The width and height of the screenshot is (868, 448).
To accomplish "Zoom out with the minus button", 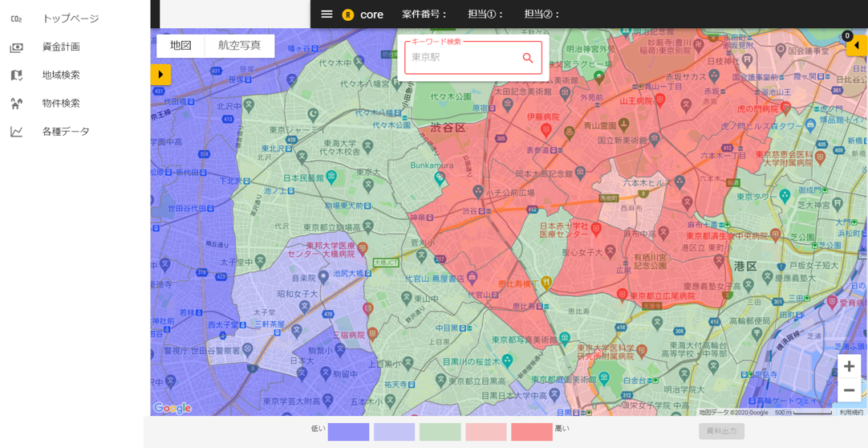I will click(849, 390).
